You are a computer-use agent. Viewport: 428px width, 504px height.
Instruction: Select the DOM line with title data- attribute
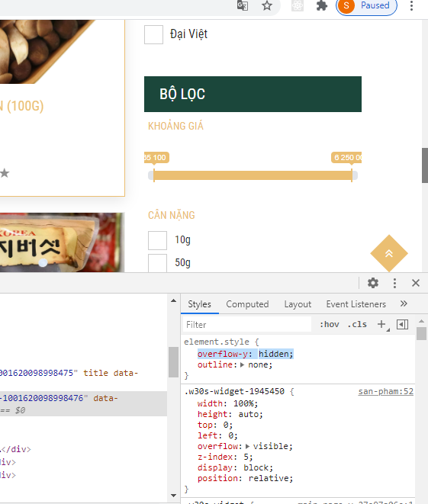69,373
